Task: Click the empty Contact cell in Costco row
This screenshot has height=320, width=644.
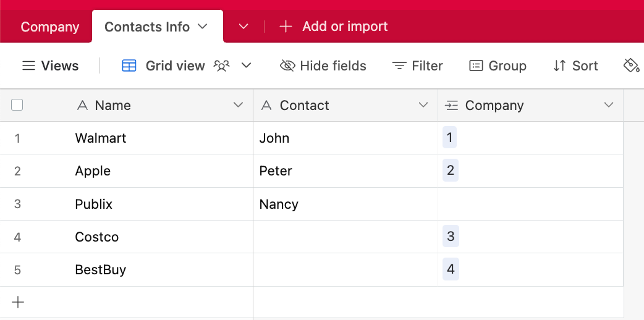Action: coord(345,237)
